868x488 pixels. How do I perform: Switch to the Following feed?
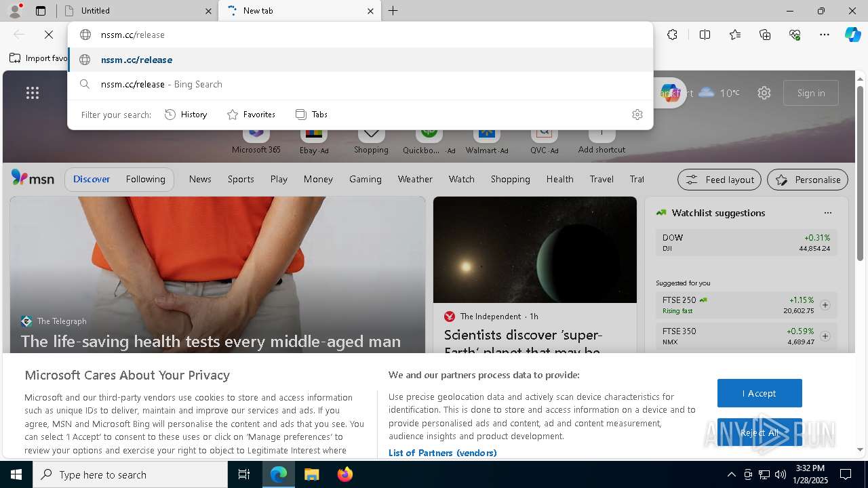[146, 179]
